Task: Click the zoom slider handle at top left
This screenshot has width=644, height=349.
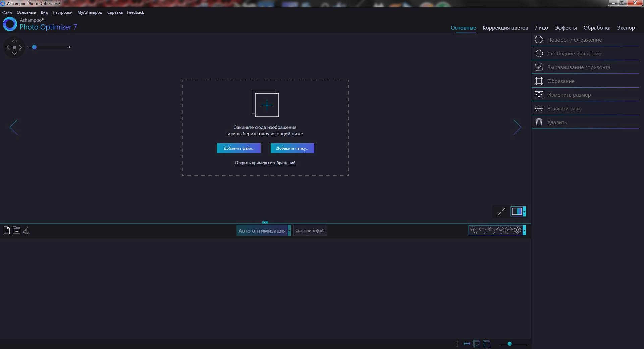Action: [x=34, y=47]
